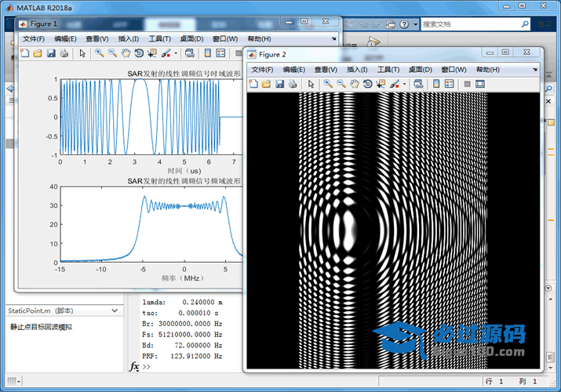
Task: Activate Zoom In tool in Figure 2
Action: click(x=328, y=84)
